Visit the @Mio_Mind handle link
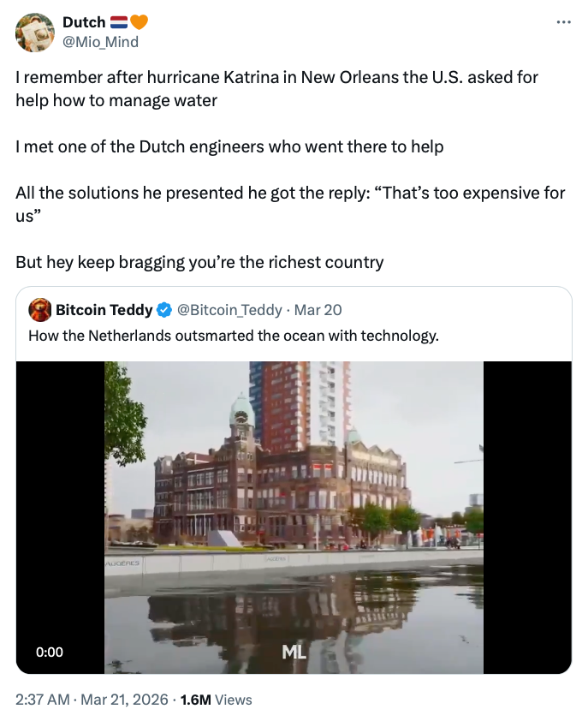The image size is (588, 709). [100, 41]
